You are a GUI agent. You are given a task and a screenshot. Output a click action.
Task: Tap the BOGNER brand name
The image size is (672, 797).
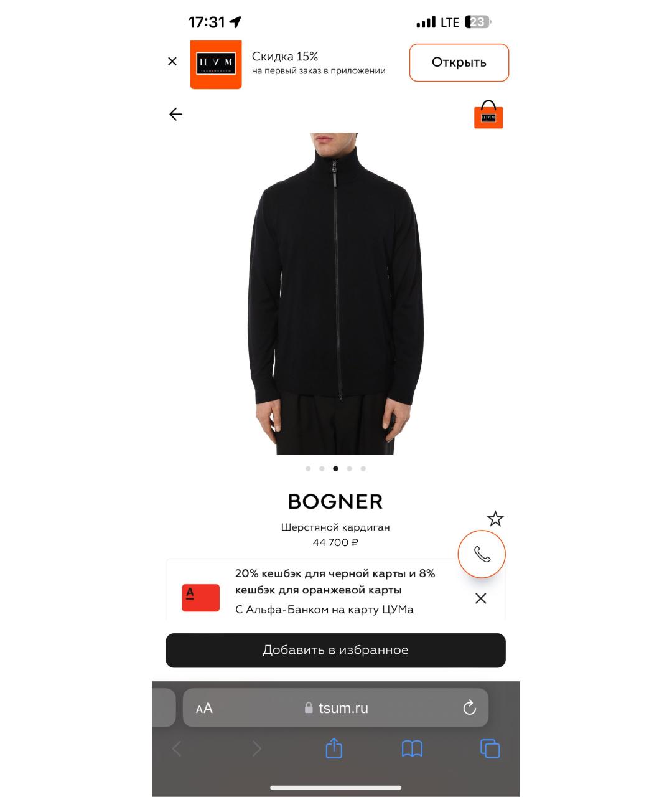point(335,502)
